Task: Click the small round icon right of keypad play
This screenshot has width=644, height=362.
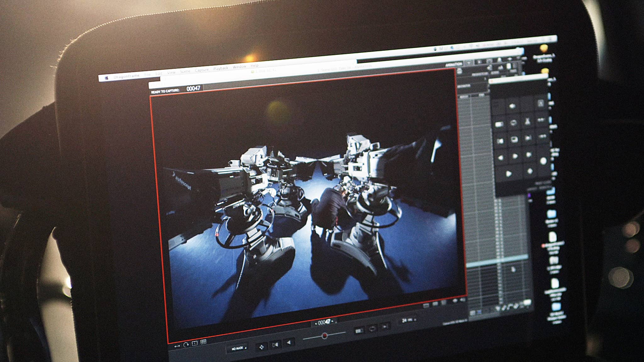Action: point(530,171)
